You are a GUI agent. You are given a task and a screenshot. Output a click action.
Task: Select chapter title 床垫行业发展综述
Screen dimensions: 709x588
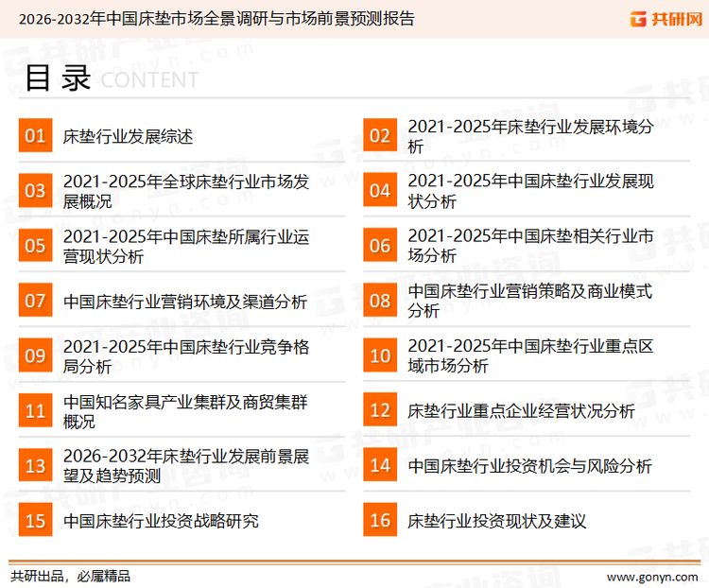pyautogui.click(x=128, y=136)
